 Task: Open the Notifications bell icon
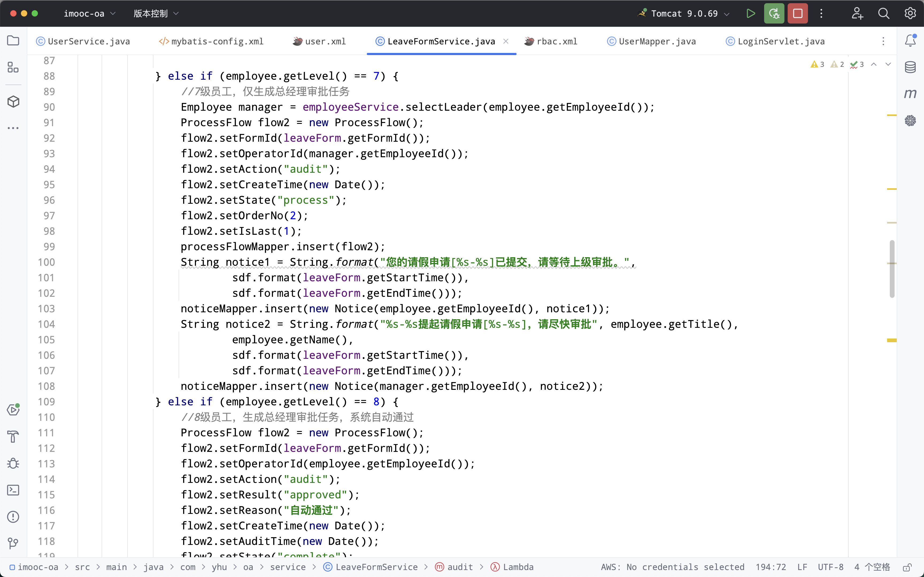(x=910, y=40)
